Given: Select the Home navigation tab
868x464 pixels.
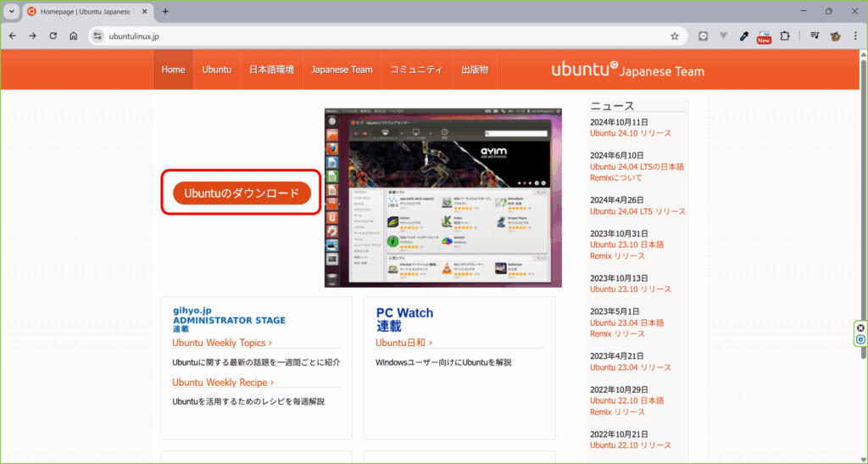Looking at the screenshot, I should (173, 70).
